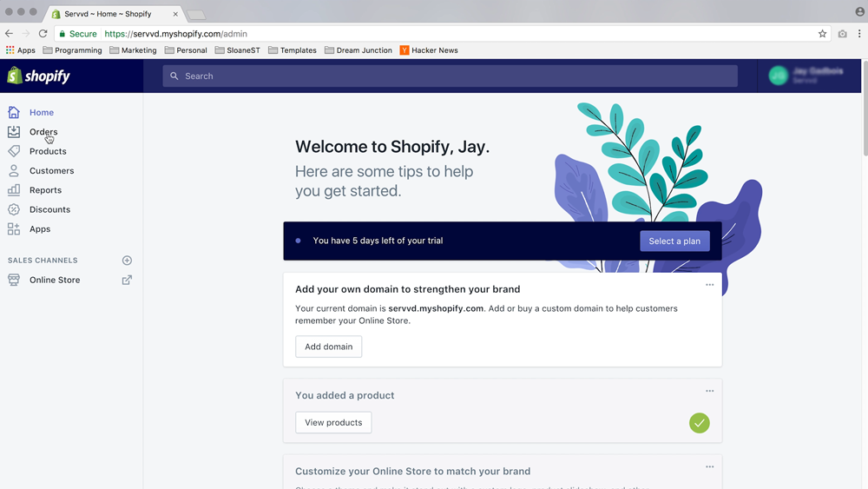Image resolution: width=868 pixels, height=489 pixels.
Task: Click the browser back arrow
Action: pyautogui.click(x=9, y=34)
